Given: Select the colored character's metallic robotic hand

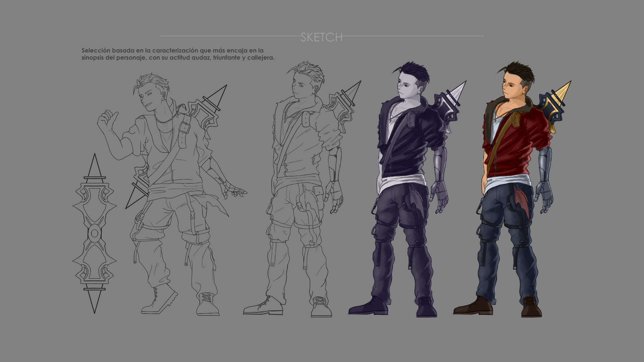Looking at the screenshot, I should tap(544, 195).
